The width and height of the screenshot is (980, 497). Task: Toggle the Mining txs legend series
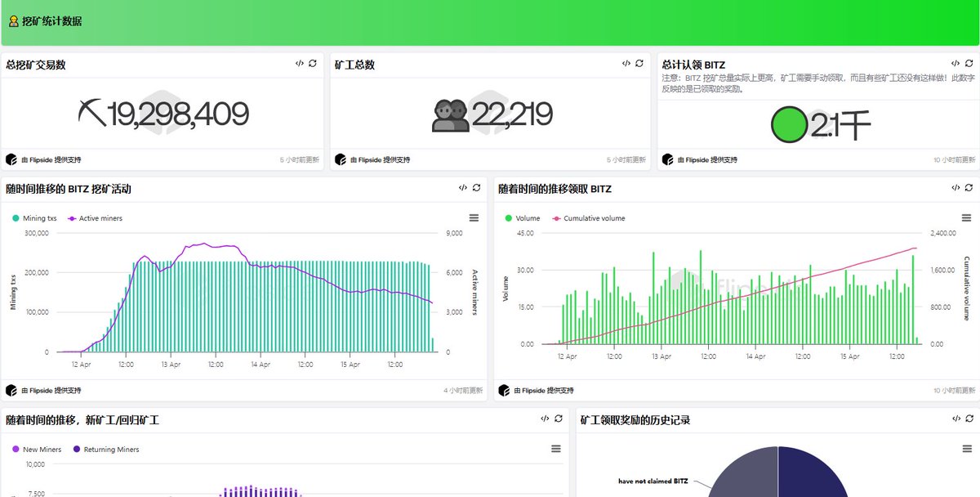tap(34, 218)
